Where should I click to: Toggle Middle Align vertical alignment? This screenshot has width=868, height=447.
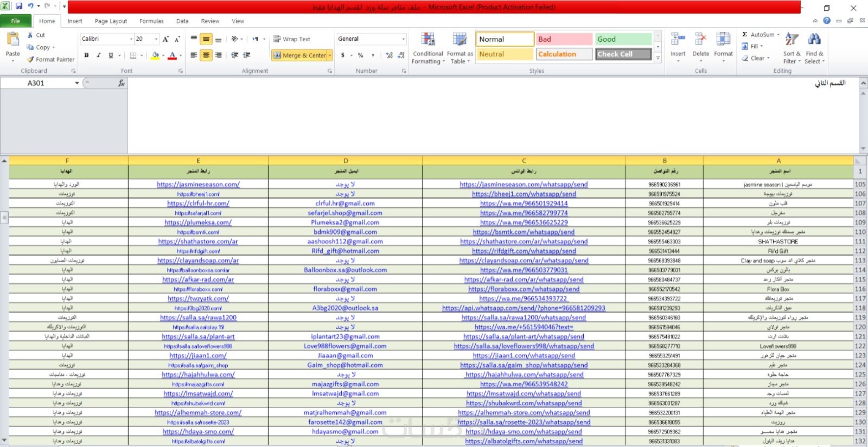click(x=206, y=39)
